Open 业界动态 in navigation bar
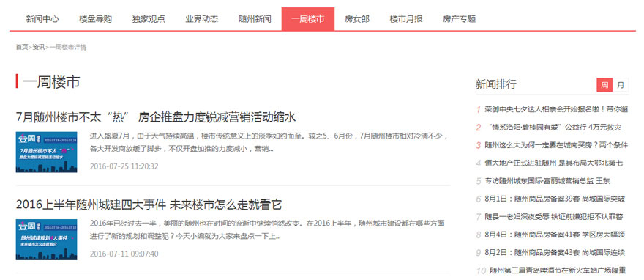This screenshot has width=644, height=280. click(x=202, y=19)
